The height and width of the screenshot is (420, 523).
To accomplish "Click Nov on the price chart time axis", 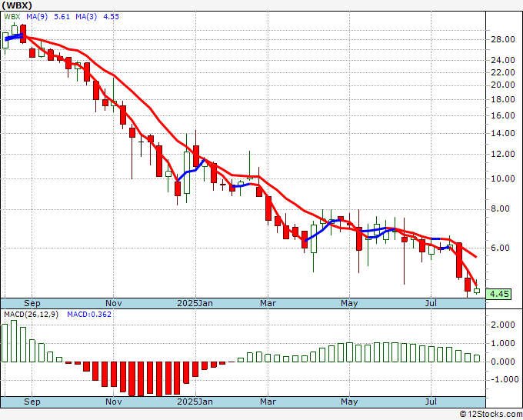I will click(x=113, y=303).
